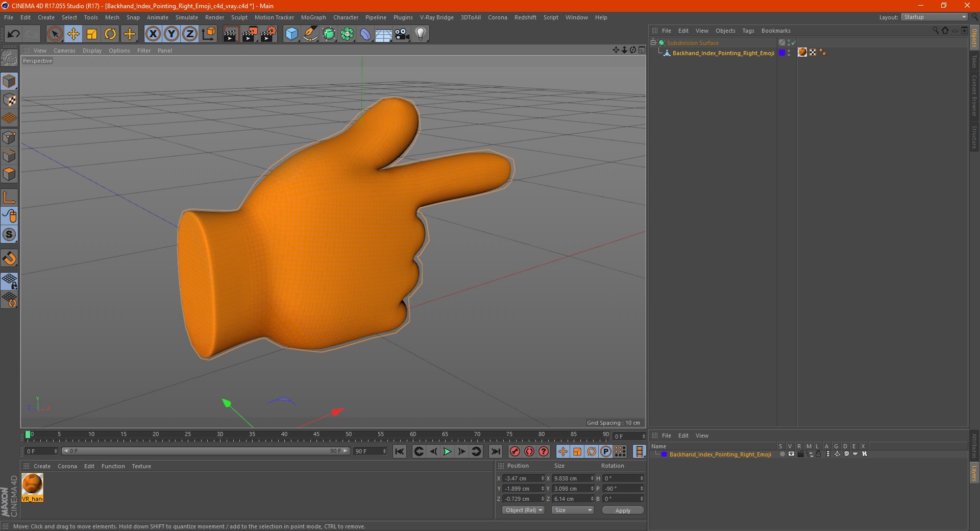The height and width of the screenshot is (531, 980).
Task: Click the Apply button in coordinates
Action: (623, 510)
